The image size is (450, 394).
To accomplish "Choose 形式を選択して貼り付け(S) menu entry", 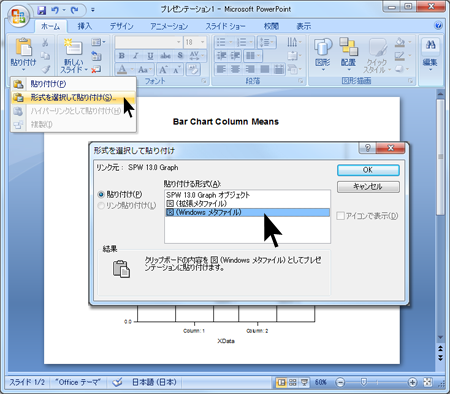I will 73,97.
